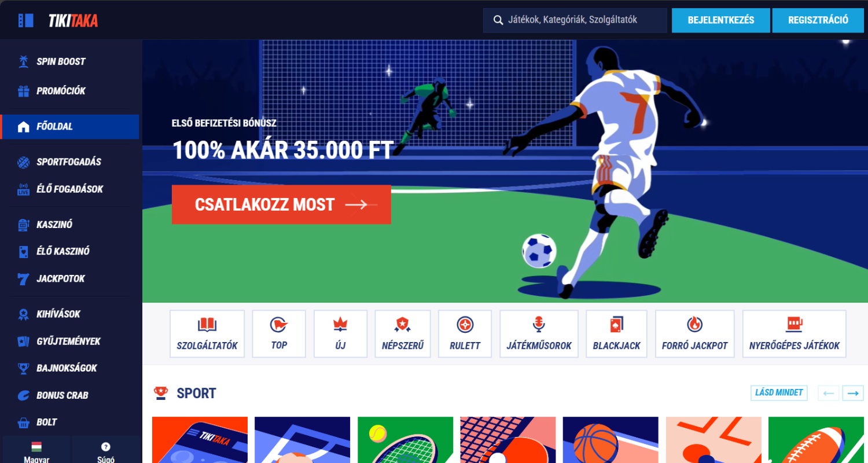The image size is (868, 463).
Task: Select the Rulett category tab
Action: (465, 334)
